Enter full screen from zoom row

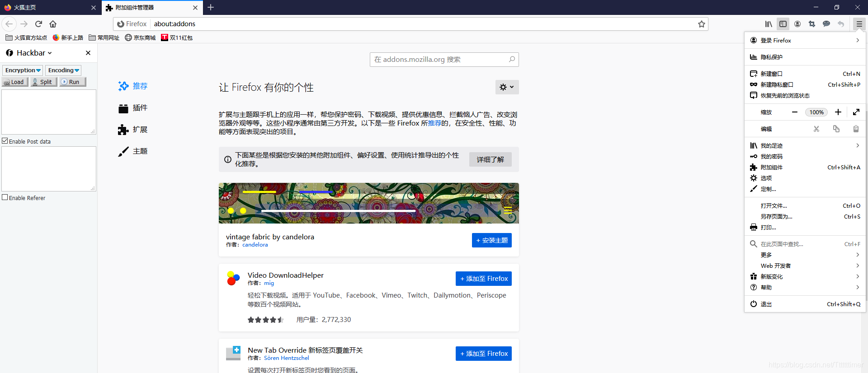click(x=856, y=112)
